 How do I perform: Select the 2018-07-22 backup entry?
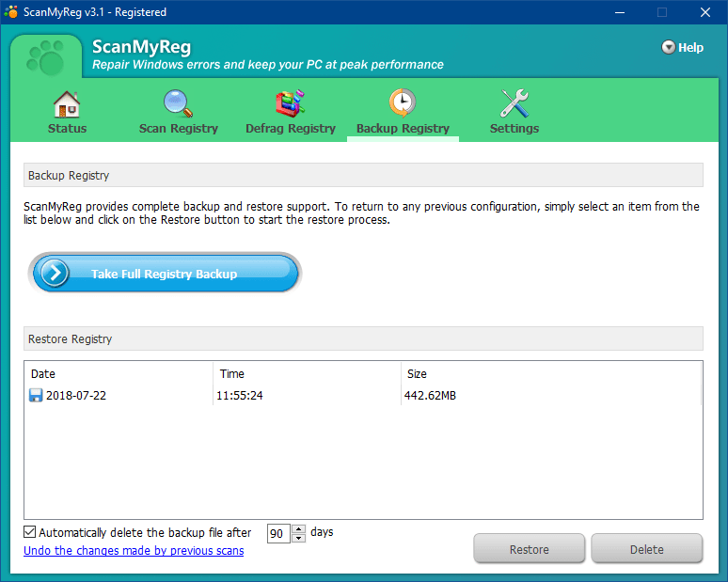click(362, 396)
